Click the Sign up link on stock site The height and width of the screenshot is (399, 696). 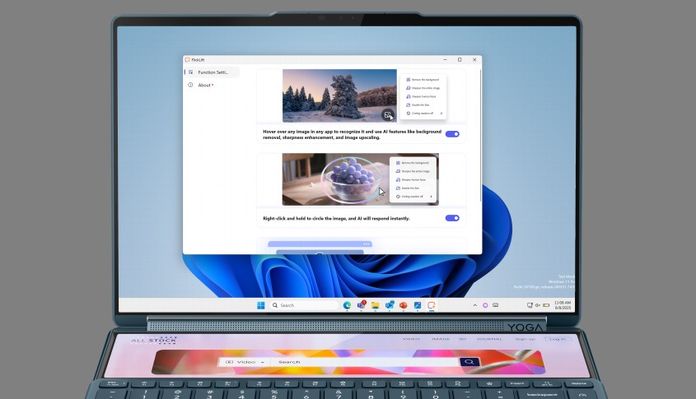pyautogui.click(x=525, y=339)
